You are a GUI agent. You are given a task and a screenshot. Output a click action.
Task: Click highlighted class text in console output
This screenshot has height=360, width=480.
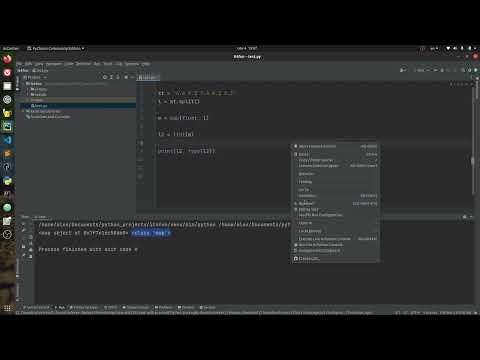(151, 233)
